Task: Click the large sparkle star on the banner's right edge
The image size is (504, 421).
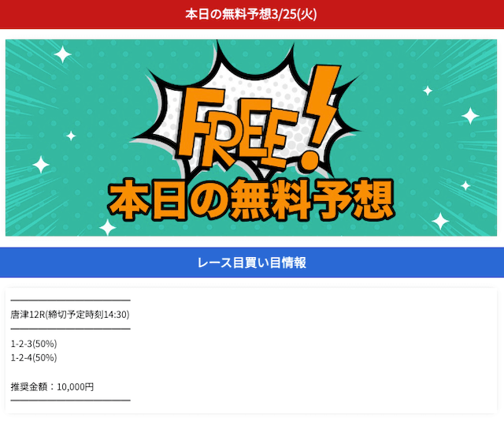Action: [x=470, y=116]
